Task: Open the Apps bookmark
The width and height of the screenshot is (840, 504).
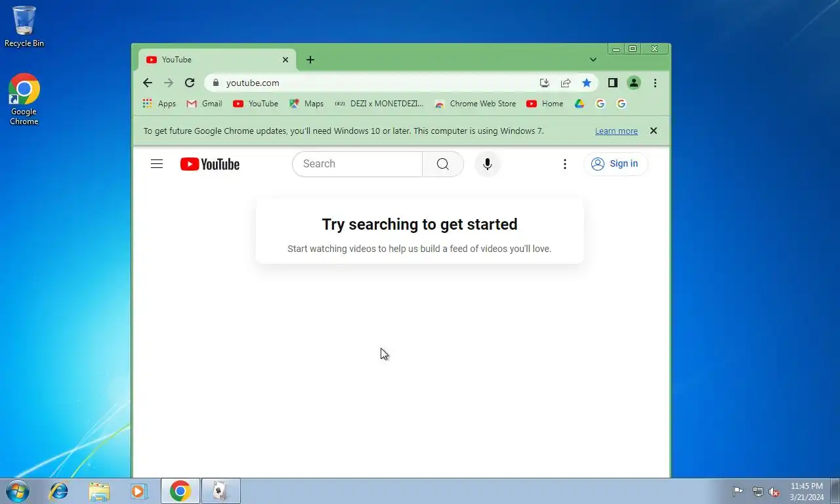Action: [x=159, y=104]
